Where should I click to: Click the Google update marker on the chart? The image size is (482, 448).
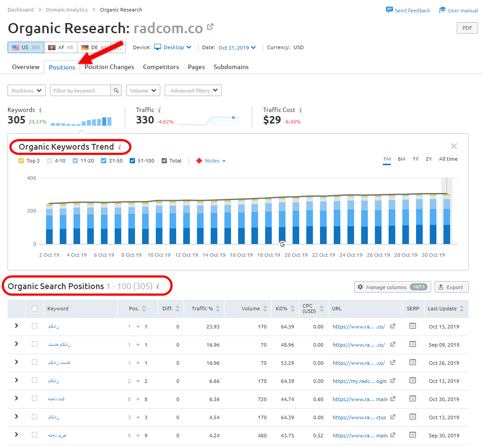click(x=282, y=244)
